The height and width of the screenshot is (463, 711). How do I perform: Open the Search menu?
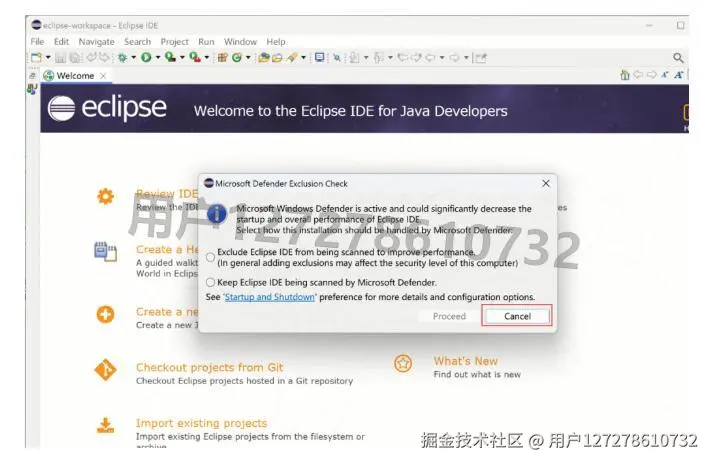(x=137, y=42)
